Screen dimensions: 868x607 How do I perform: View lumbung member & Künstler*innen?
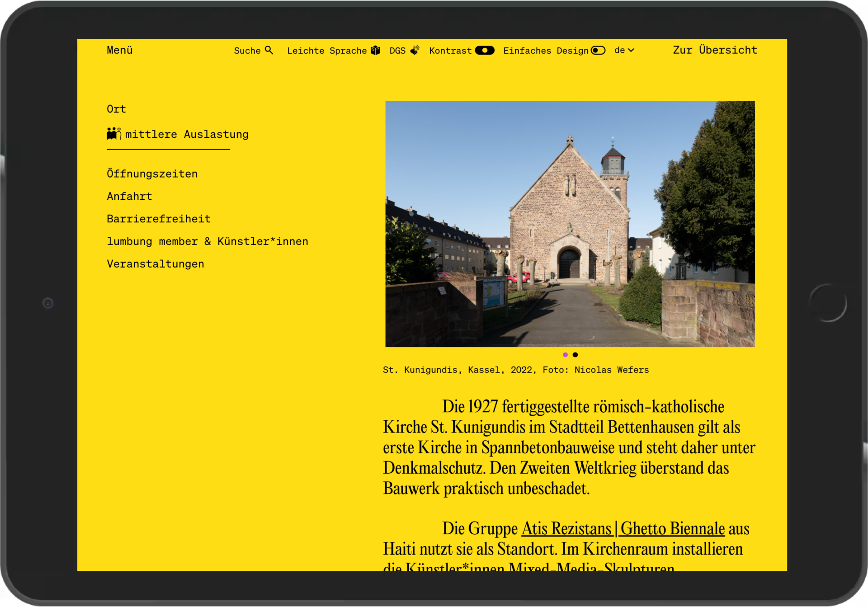208,241
